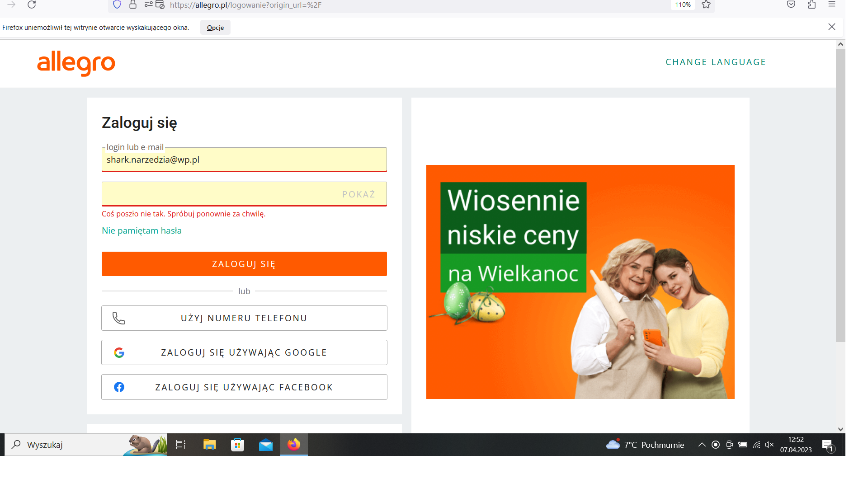The height and width of the screenshot is (488, 868).
Task: Toggle POKAŻ to show the password
Action: tap(359, 194)
